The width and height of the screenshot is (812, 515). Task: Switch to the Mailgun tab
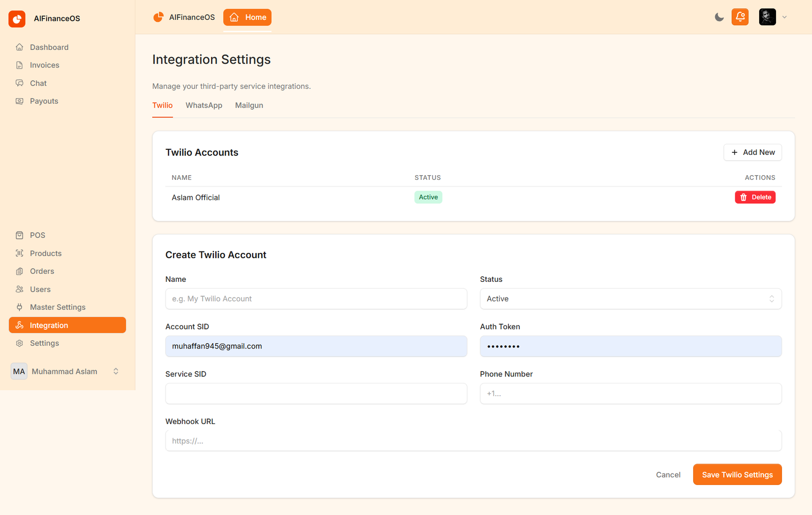point(249,106)
